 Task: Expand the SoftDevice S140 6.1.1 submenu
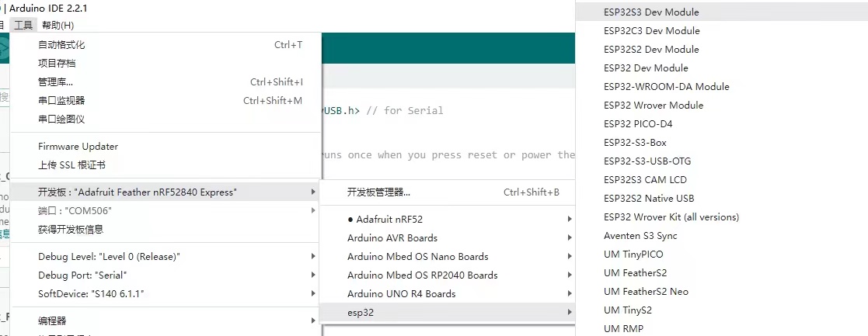tap(166, 293)
